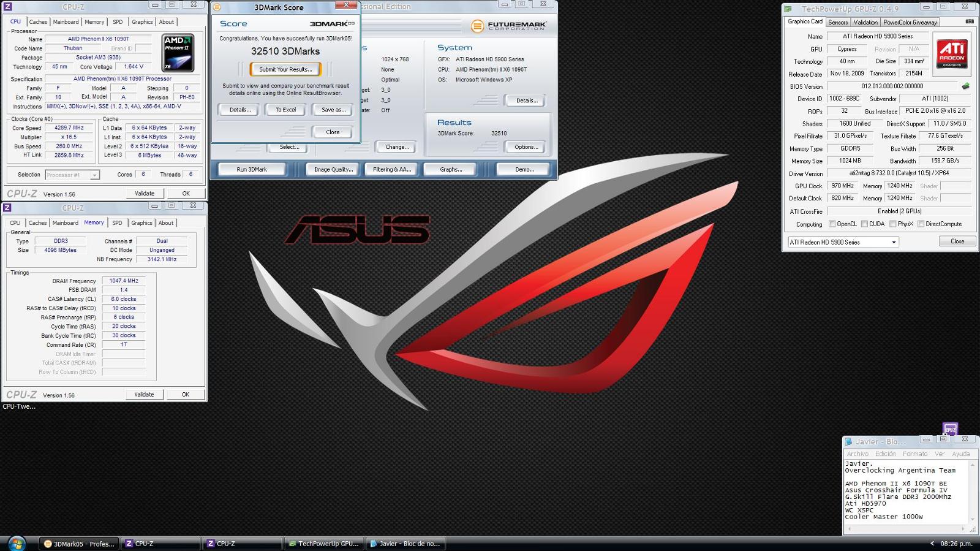This screenshot has height=551, width=980.
Task: Switch to the second CPU-Z taskbar button
Action: coord(243,544)
